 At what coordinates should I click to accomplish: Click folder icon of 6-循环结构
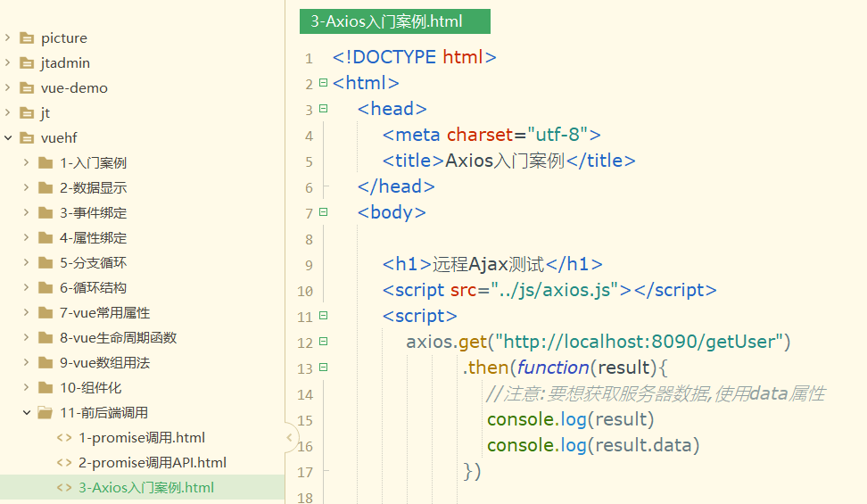coord(45,288)
